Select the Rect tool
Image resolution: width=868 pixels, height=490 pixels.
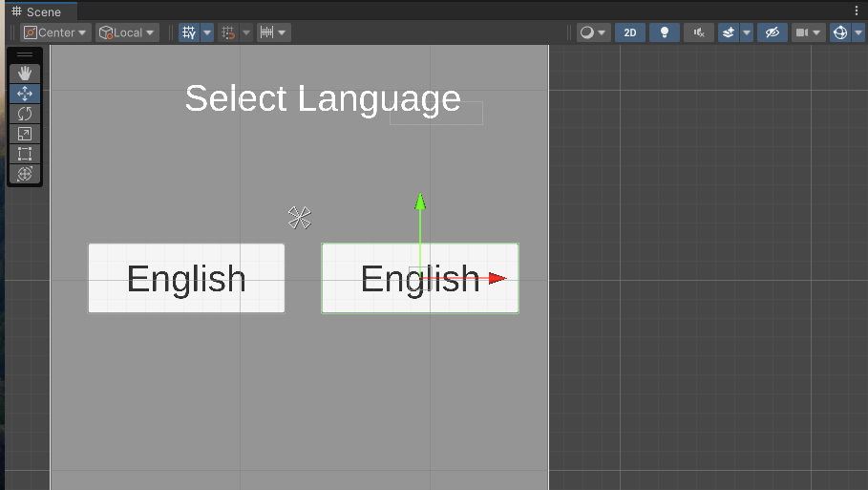click(25, 154)
